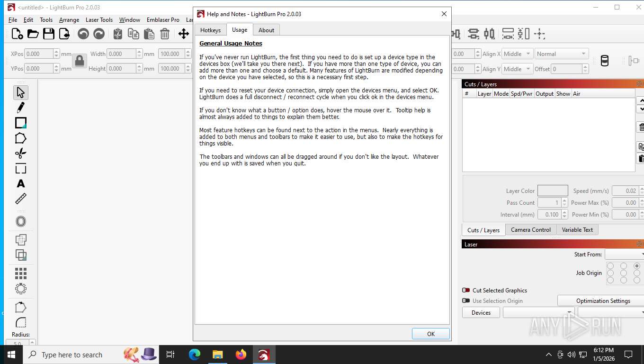Toggle Cut Selected Graphics switch
The height and width of the screenshot is (364, 644).
coord(466,290)
